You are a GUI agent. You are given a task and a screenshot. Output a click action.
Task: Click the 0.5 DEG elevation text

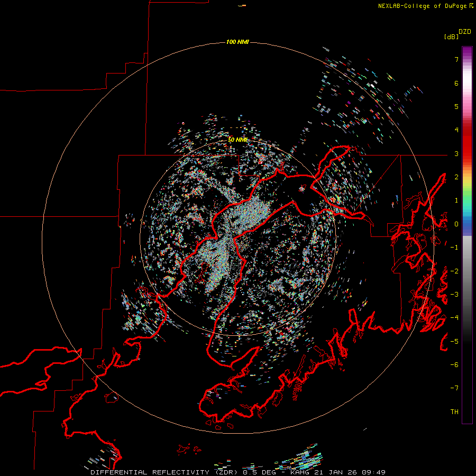point(259,472)
